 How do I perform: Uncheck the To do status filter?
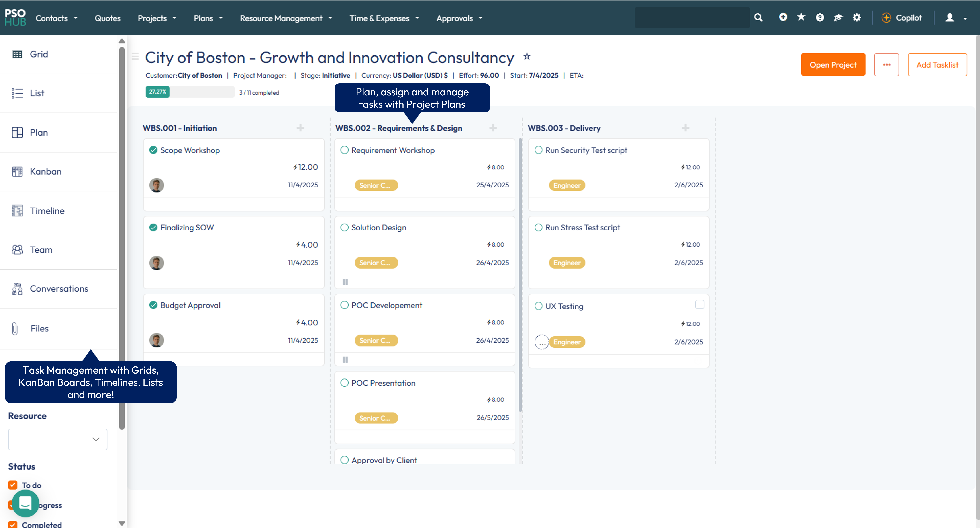click(13, 485)
